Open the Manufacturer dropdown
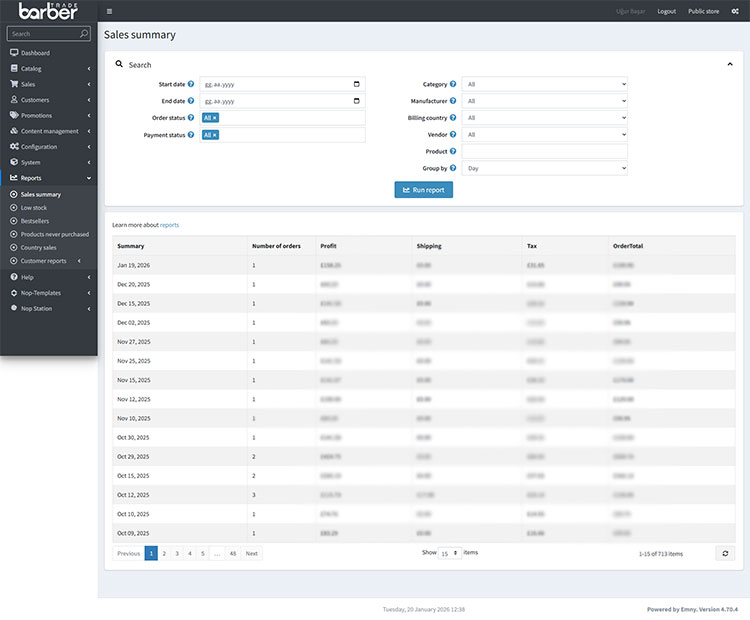 (544, 101)
